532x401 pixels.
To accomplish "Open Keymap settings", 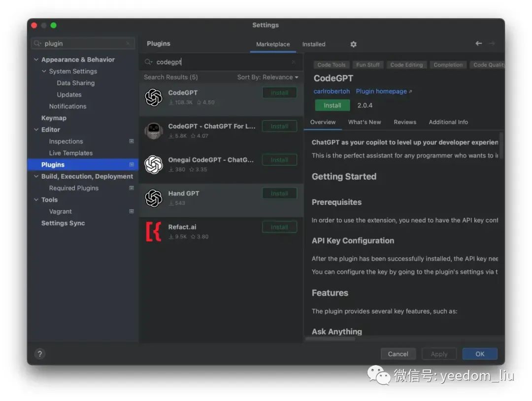I will coord(54,118).
